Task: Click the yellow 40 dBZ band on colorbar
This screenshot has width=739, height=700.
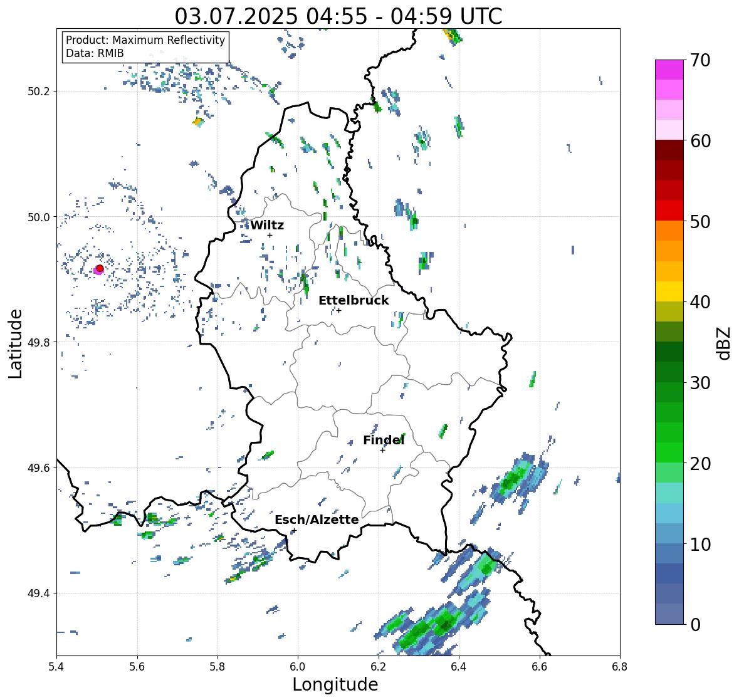Action: [x=669, y=291]
